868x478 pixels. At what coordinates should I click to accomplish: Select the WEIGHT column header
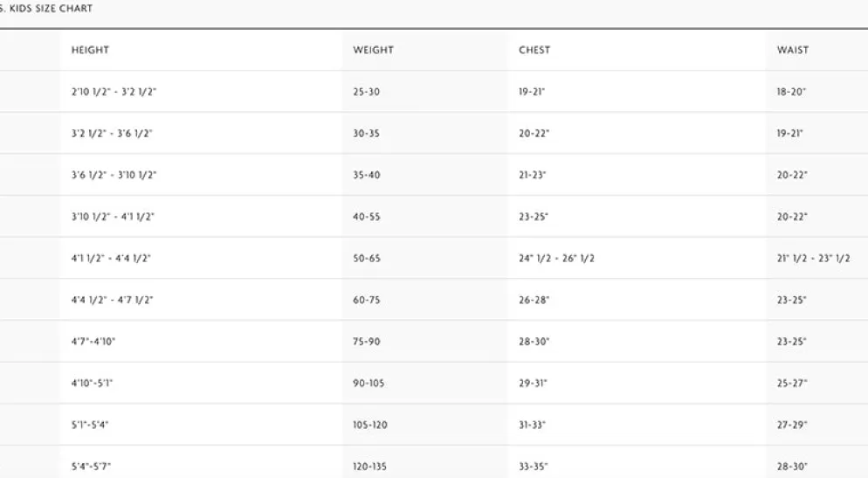point(373,50)
